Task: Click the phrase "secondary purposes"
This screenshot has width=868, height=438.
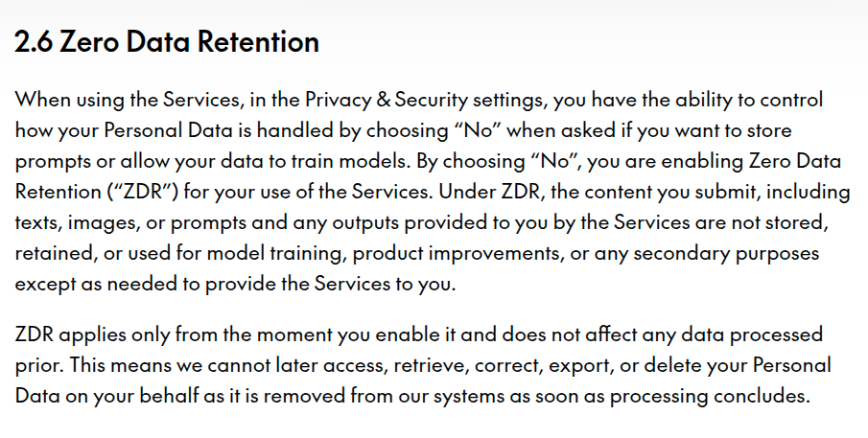Action: coord(739,252)
